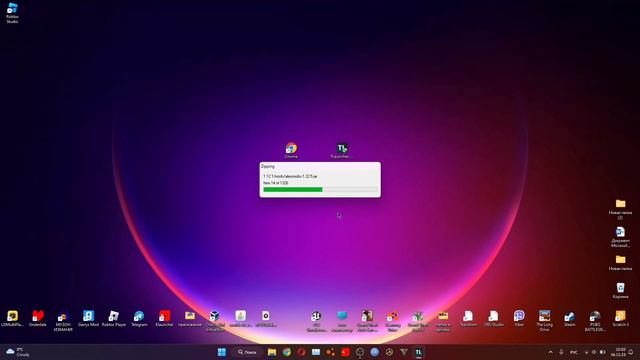Viewport: 640px width, 360px height.
Task: Select the Recycle Bin desktop icon
Action: click(620, 290)
